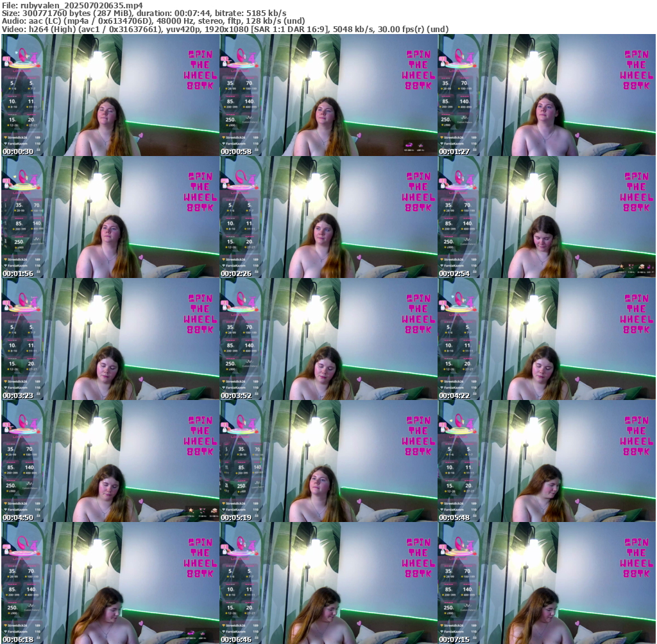Select the thumbnail at 00:02:54
The image size is (657, 644).
tap(546, 217)
